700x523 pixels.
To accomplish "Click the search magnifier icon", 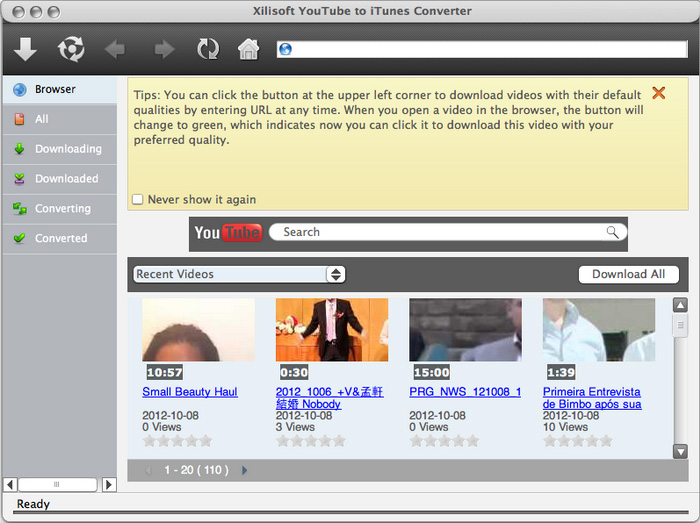I will pyautogui.click(x=612, y=232).
